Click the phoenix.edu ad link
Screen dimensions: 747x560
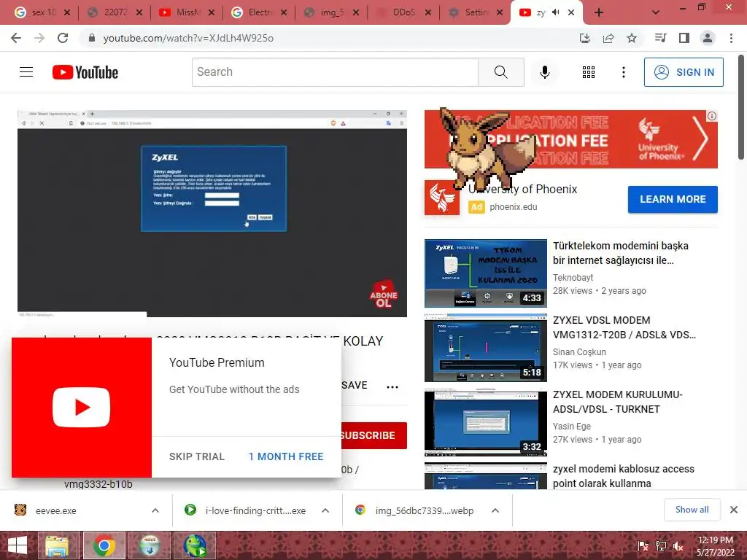coord(513,206)
